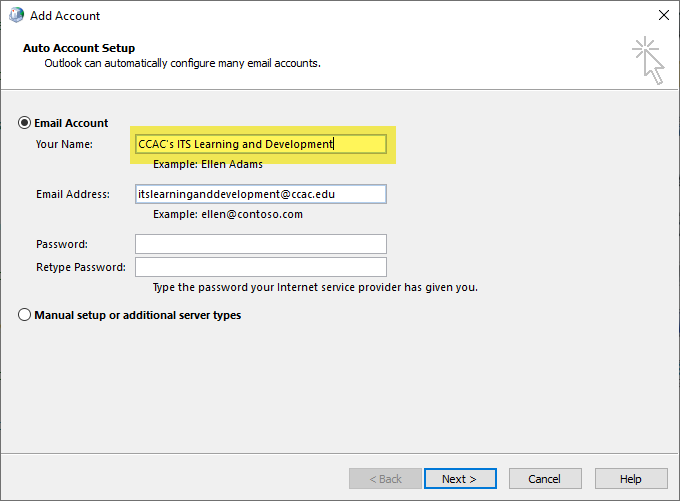
Task: Click the disabled Back button
Action: pos(385,478)
